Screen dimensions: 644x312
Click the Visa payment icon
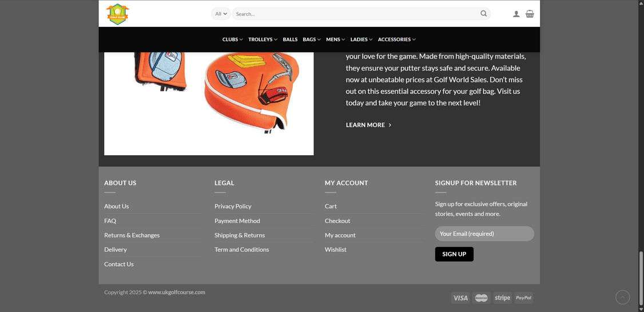point(460,298)
